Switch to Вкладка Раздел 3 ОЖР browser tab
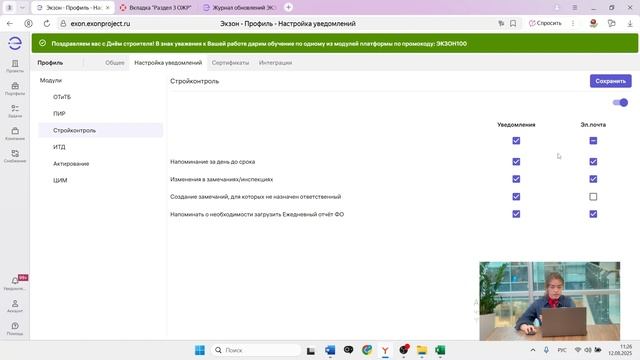 [x=156, y=8]
